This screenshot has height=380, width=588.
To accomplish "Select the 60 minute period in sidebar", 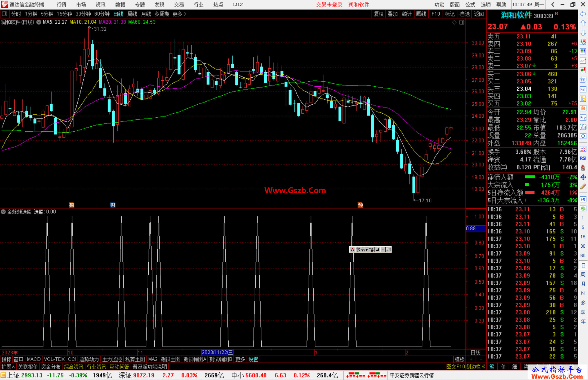I will pyautogui.click(x=583, y=256).
